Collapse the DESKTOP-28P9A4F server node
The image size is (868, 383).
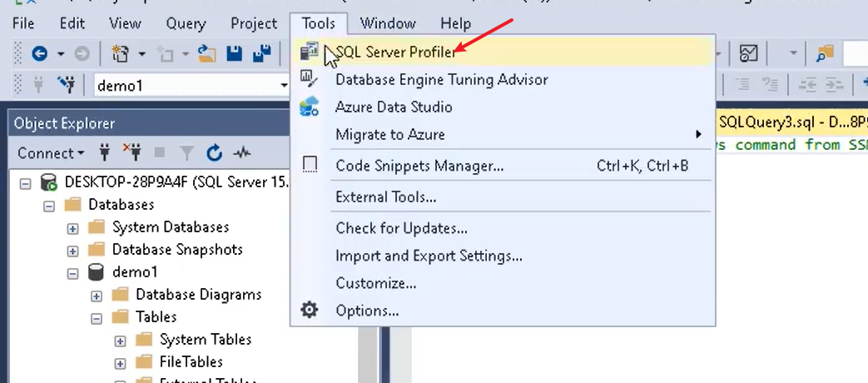tap(25, 183)
